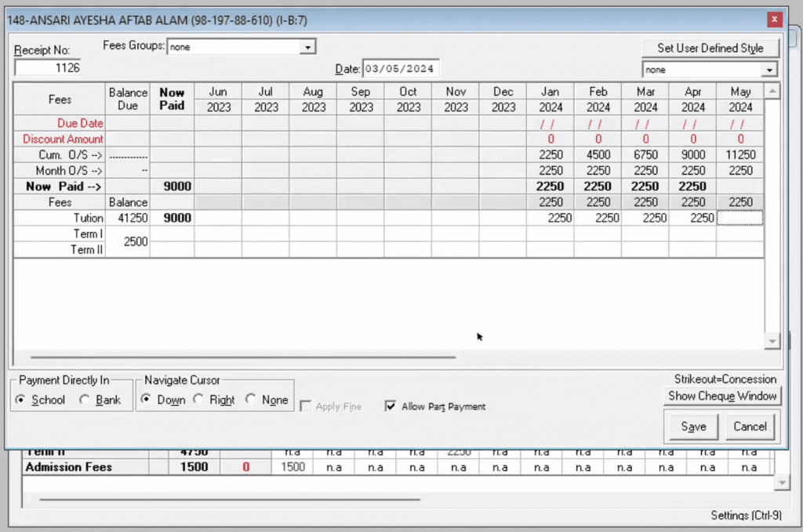This screenshot has height=532, width=803.
Task: Click the Date field showing 03/05/2024
Action: 401,68
